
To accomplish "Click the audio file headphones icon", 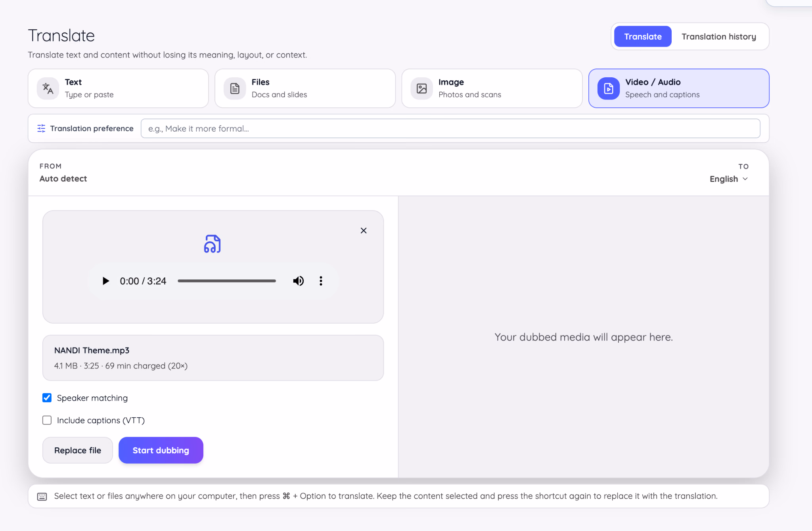I will click(213, 244).
